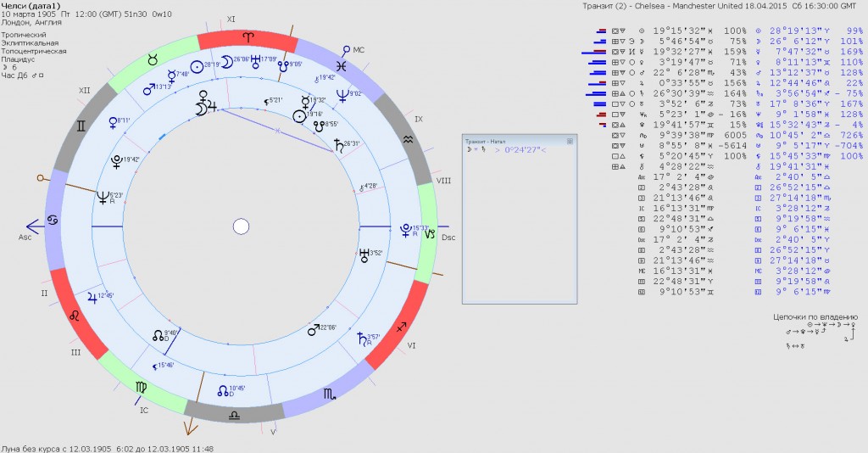
Task: Select transit Pluto glyph at 15°33'
Action: [407, 231]
